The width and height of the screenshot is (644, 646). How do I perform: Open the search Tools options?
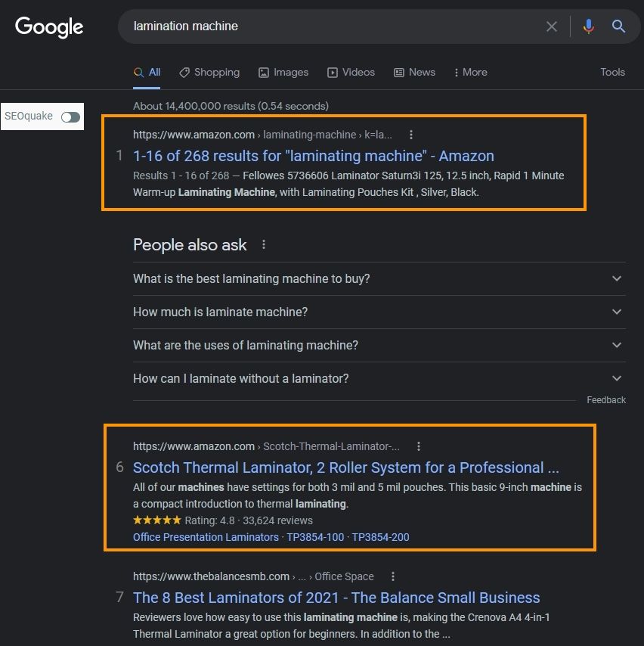tap(612, 72)
